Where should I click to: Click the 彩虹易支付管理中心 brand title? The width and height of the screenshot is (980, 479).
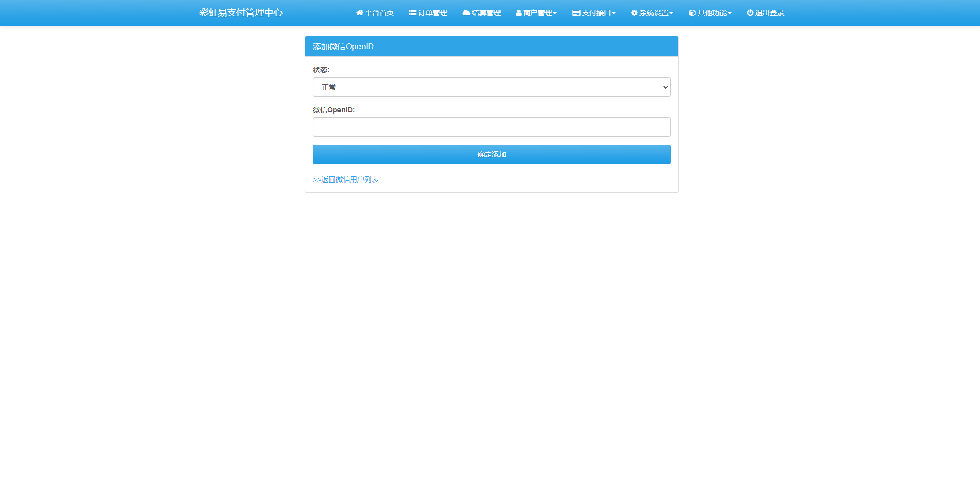pyautogui.click(x=241, y=13)
